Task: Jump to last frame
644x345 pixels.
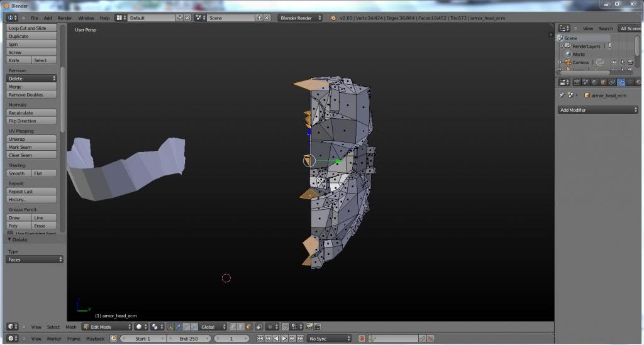Action: (x=300, y=339)
